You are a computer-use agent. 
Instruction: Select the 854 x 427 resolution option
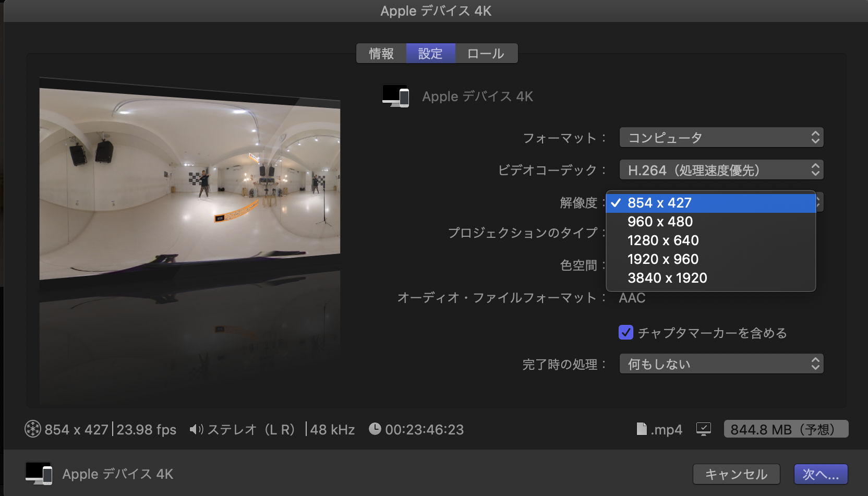(x=711, y=203)
